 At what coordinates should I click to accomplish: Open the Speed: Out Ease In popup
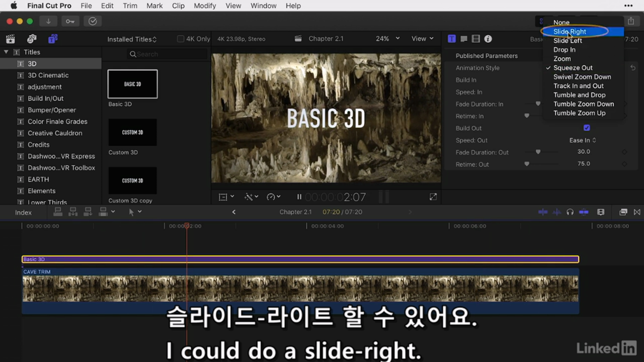[x=583, y=140]
